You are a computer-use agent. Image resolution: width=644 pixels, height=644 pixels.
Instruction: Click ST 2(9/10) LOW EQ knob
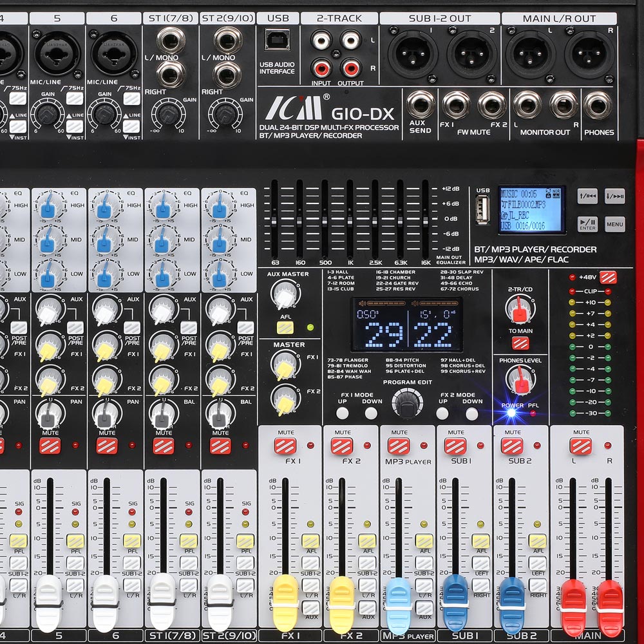click(220, 274)
